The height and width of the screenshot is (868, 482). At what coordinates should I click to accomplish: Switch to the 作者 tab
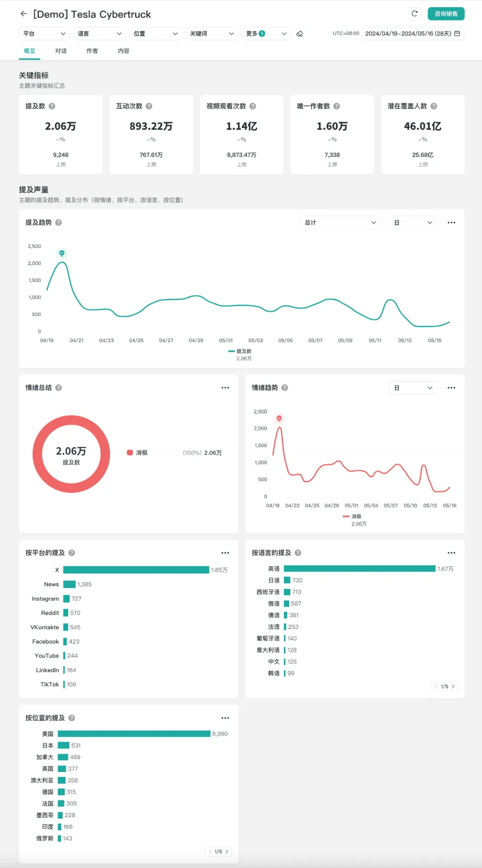coord(92,51)
